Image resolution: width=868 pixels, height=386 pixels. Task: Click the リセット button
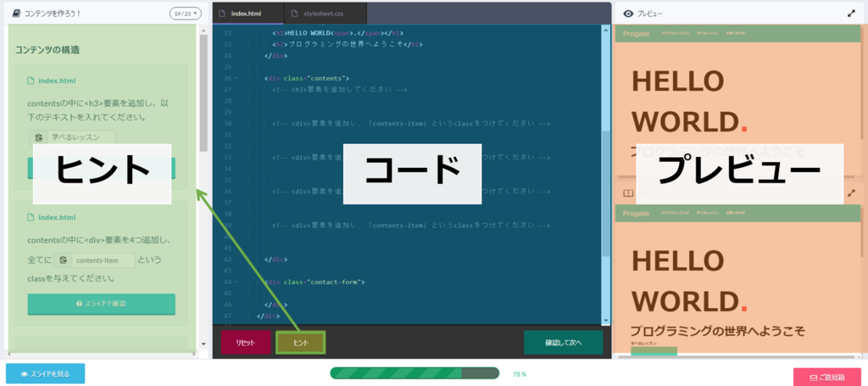click(246, 342)
